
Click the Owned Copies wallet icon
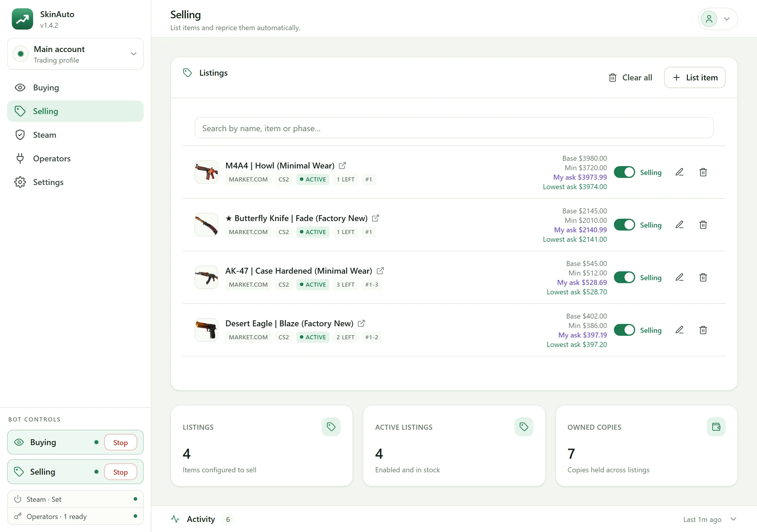pyautogui.click(x=716, y=427)
